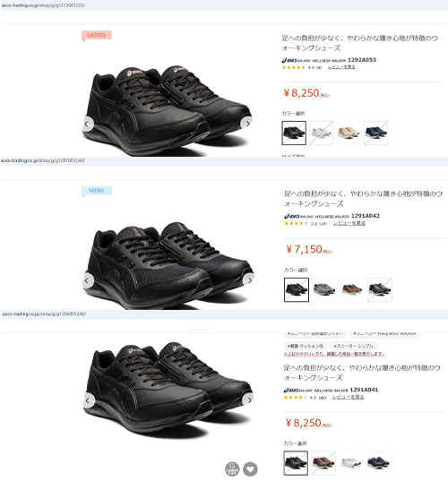Choose brown color thumbnail for 1291A042

[x=352, y=289]
